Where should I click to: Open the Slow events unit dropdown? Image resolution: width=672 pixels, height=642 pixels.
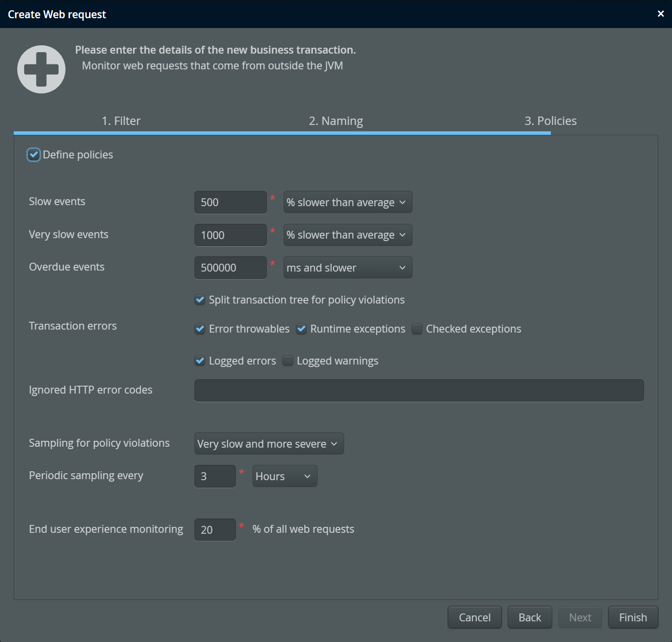tap(348, 203)
